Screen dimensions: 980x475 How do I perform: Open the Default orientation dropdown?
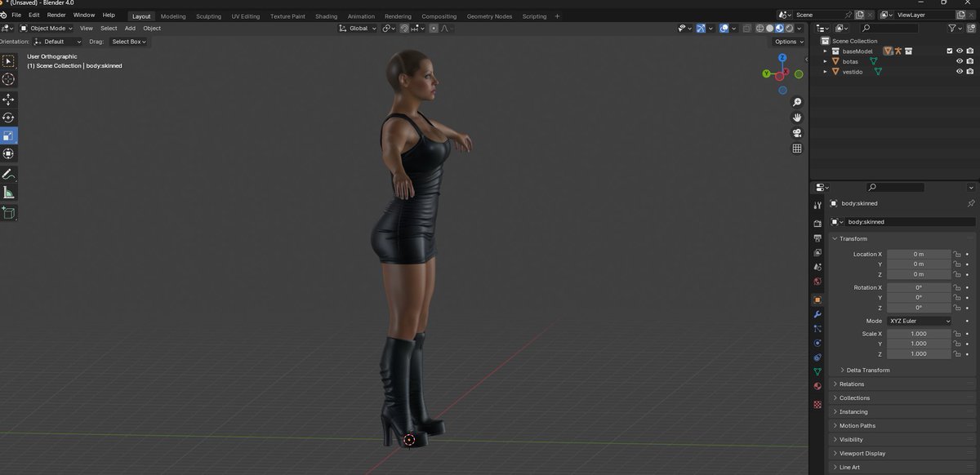point(58,42)
